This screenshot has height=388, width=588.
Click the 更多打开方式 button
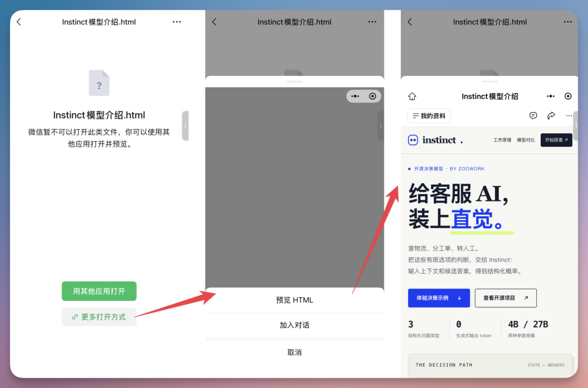coord(99,317)
